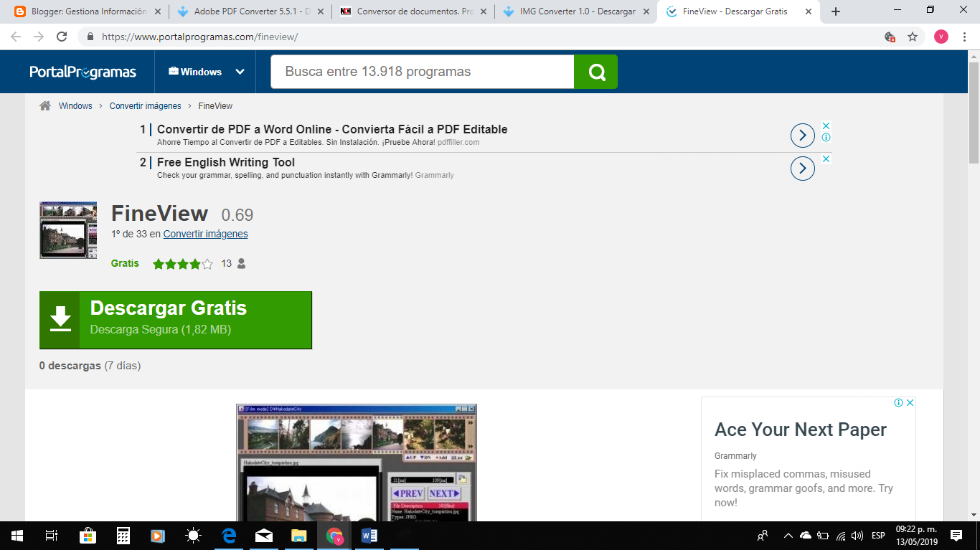Viewport: 980px width, 550px height.
Task: Open Task View in the taskbar
Action: point(51,536)
